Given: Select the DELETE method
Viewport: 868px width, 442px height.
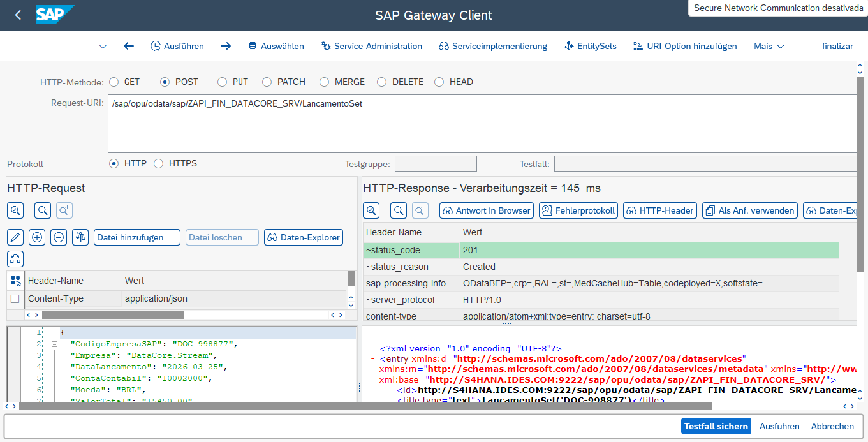Looking at the screenshot, I should [382, 82].
